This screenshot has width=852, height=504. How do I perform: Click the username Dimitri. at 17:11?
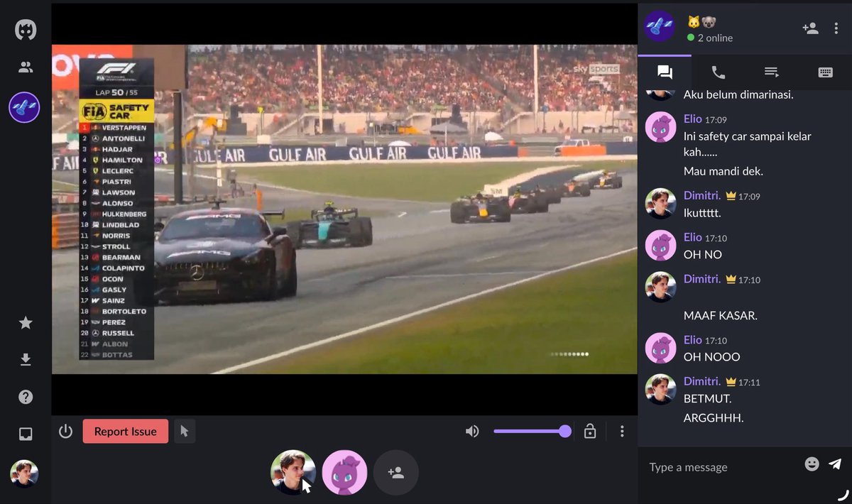pyautogui.click(x=702, y=381)
